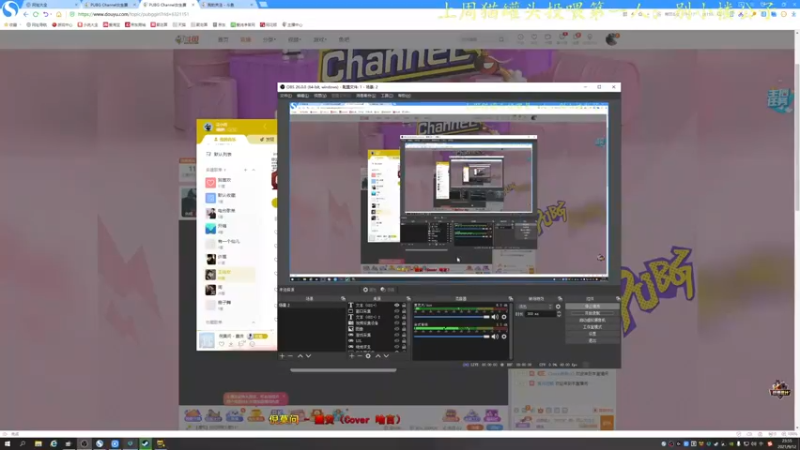Move selected OBS source up

point(378,356)
